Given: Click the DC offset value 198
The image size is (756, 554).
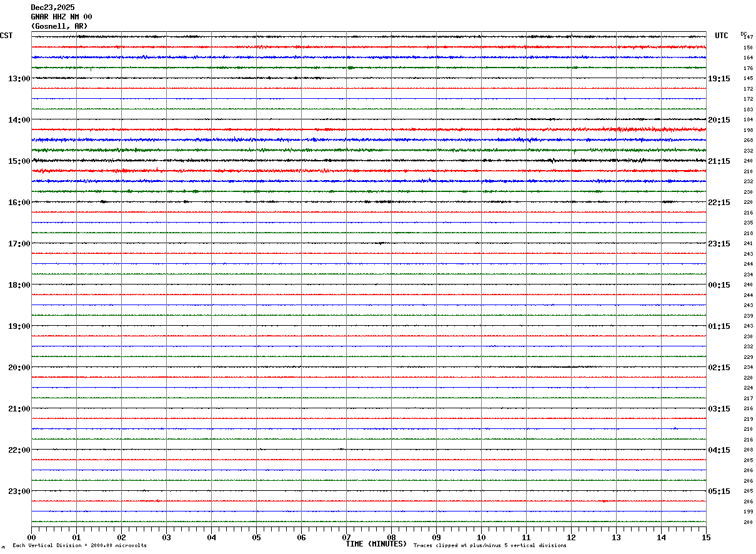Looking at the screenshot, I should pos(748,130).
